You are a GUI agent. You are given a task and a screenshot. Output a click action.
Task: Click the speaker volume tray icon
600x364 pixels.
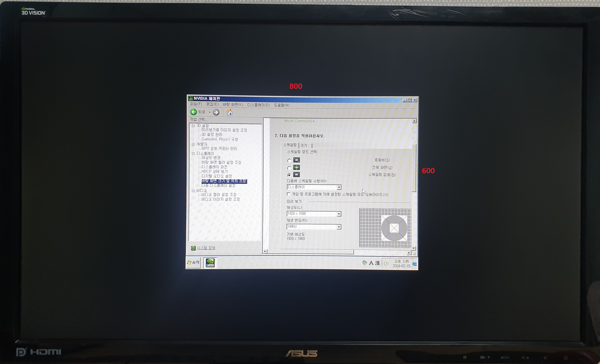click(x=386, y=263)
